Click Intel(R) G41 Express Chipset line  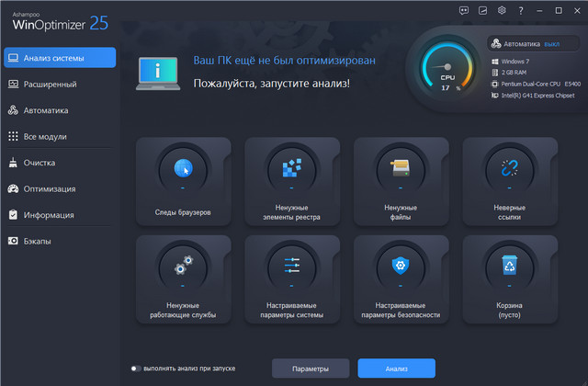(x=533, y=96)
